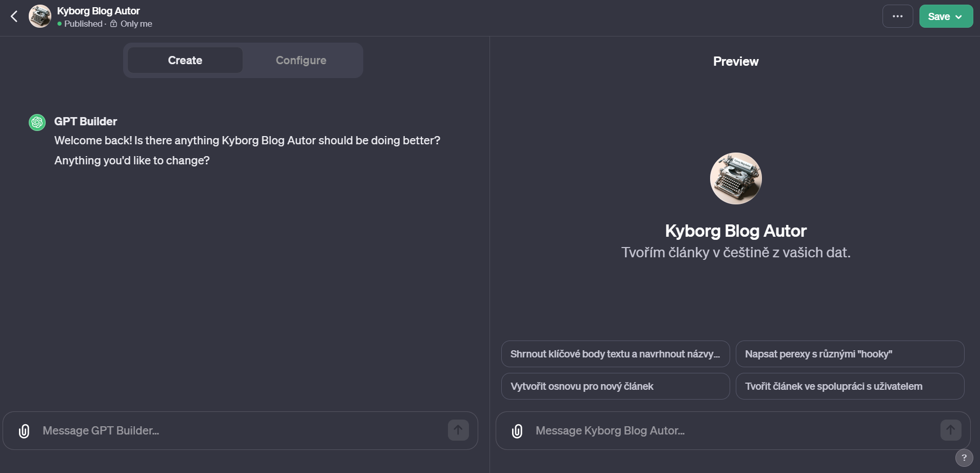980x473 pixels.
Task: Select the 'Shrnout klíčové body textu' starter
Action: tap(615, 354)
